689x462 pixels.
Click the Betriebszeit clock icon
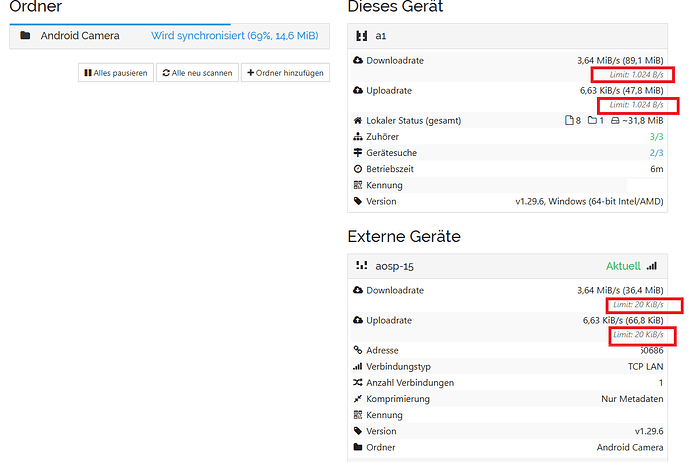[358, 169]
